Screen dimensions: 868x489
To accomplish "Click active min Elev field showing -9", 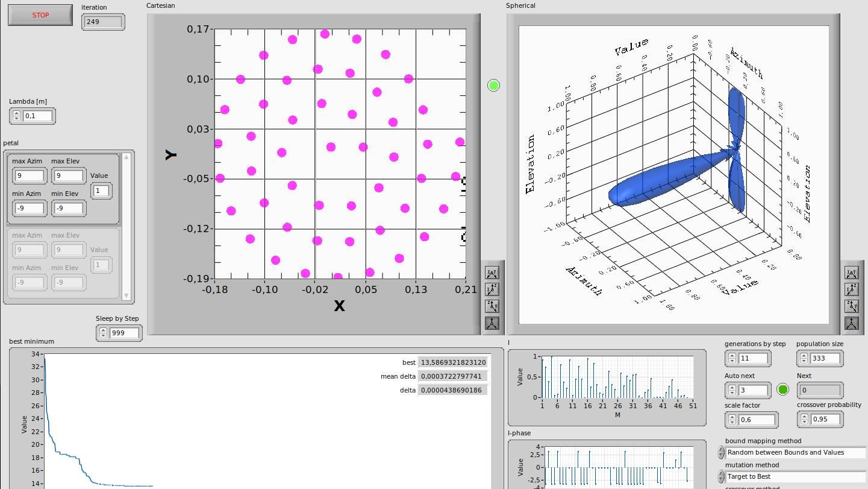I will 68,208.
